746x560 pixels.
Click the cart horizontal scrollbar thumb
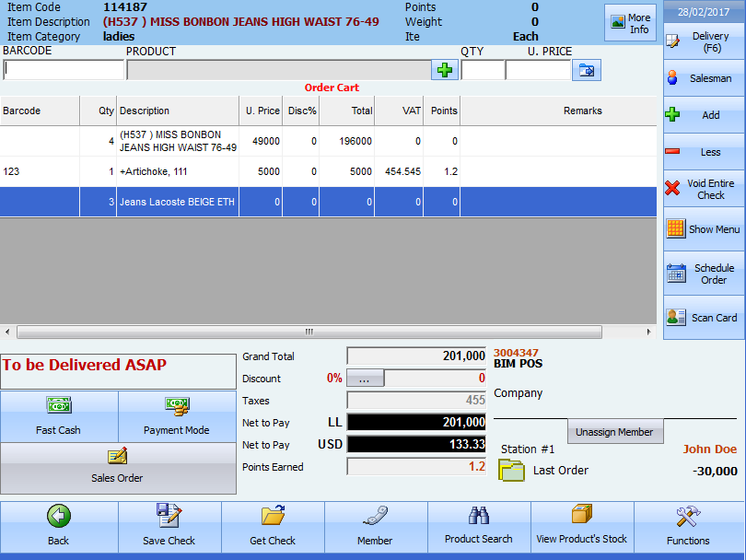coord(309,332)
